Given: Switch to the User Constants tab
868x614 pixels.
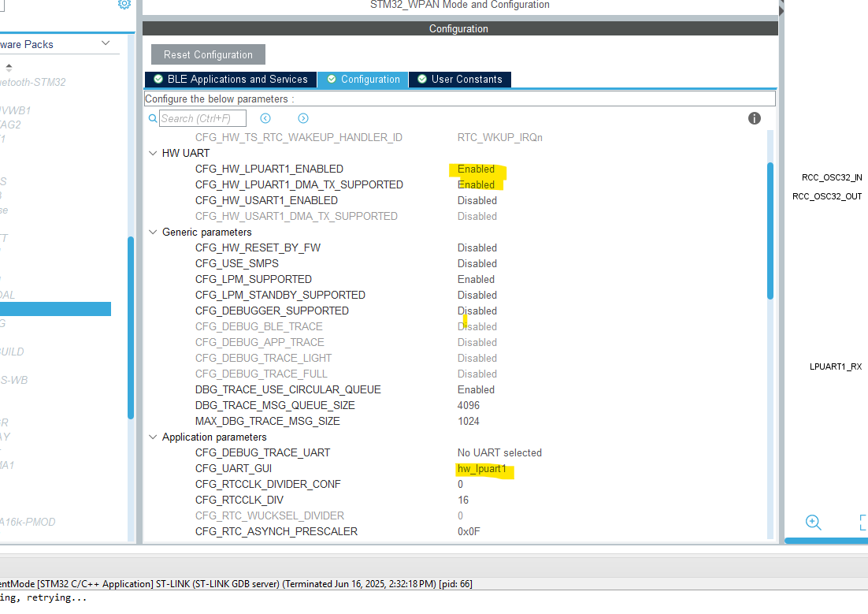Looking at the screenshot, I should (460, 79).
